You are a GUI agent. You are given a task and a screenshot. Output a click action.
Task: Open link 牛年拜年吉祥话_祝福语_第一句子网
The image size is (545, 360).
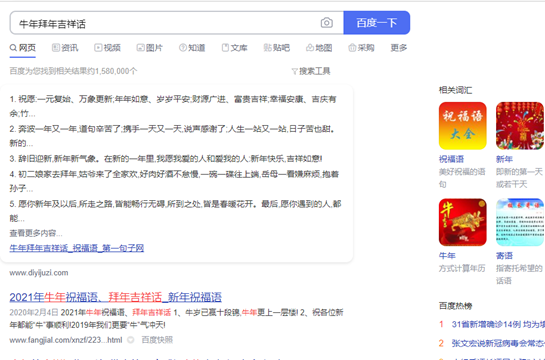point(76,248)
